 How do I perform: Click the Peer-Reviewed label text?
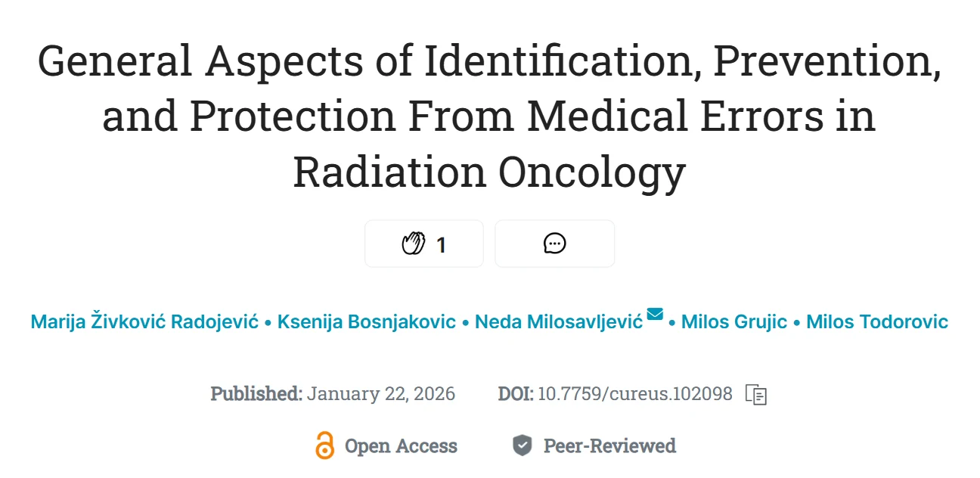click(609, 445)
